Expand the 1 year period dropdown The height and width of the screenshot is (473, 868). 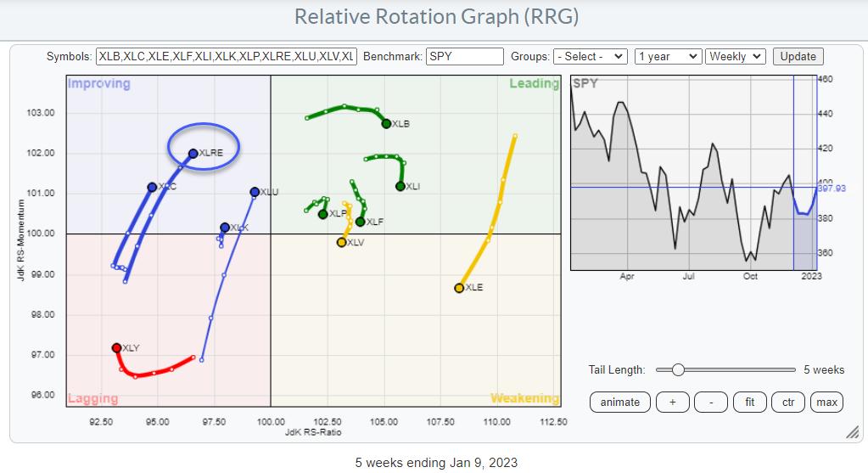click(667, 57)
